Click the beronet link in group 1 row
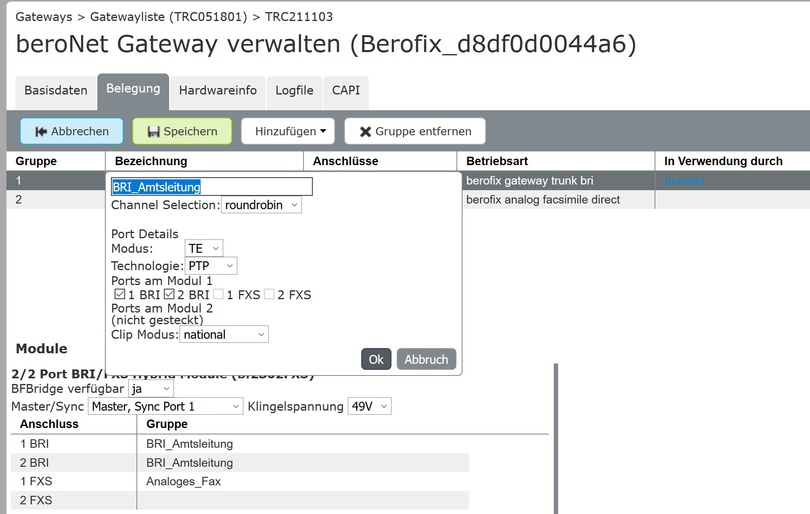Screen dimensions: 810x514 point(684,181)
